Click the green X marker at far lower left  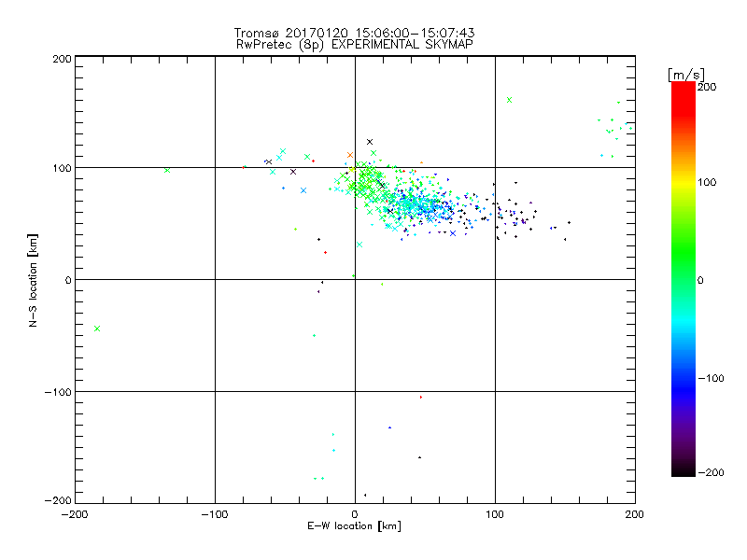(97, 329)
